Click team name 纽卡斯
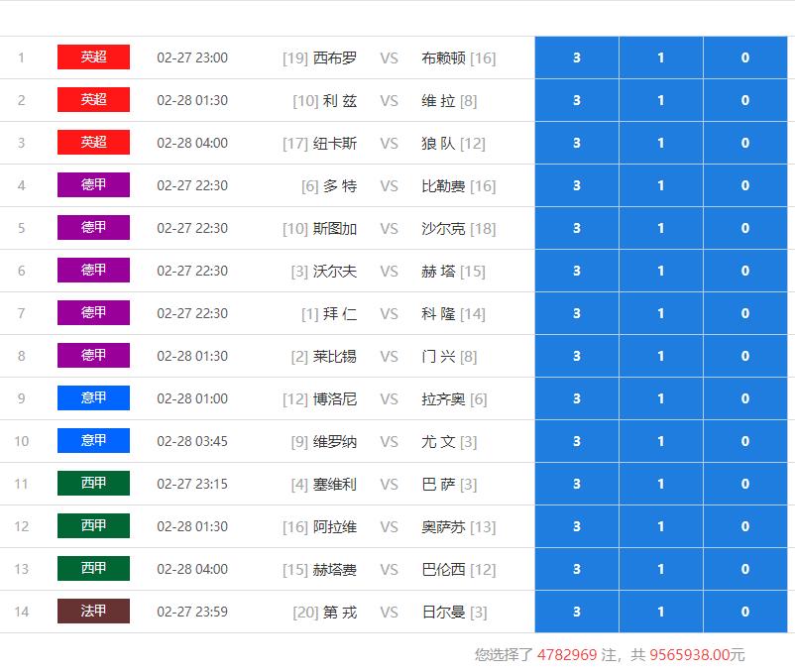 (x=335, y=143)
